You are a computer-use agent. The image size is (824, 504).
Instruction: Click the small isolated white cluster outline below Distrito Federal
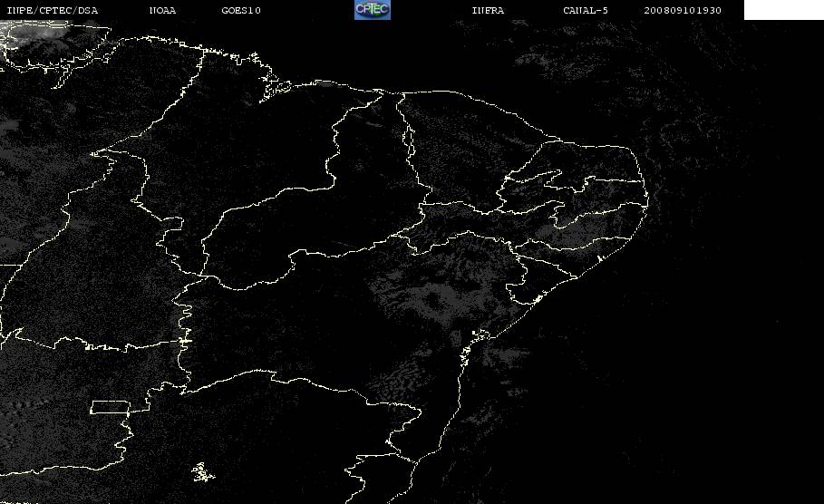(202, 472)
